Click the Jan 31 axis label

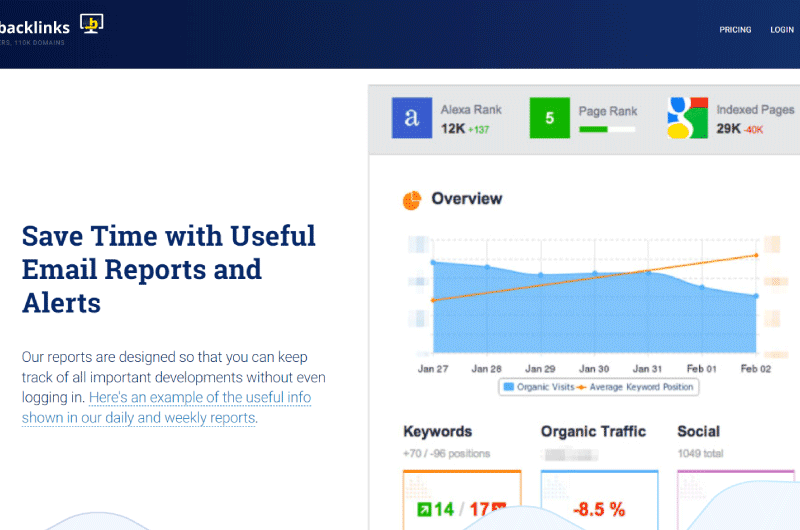(647, 369)
